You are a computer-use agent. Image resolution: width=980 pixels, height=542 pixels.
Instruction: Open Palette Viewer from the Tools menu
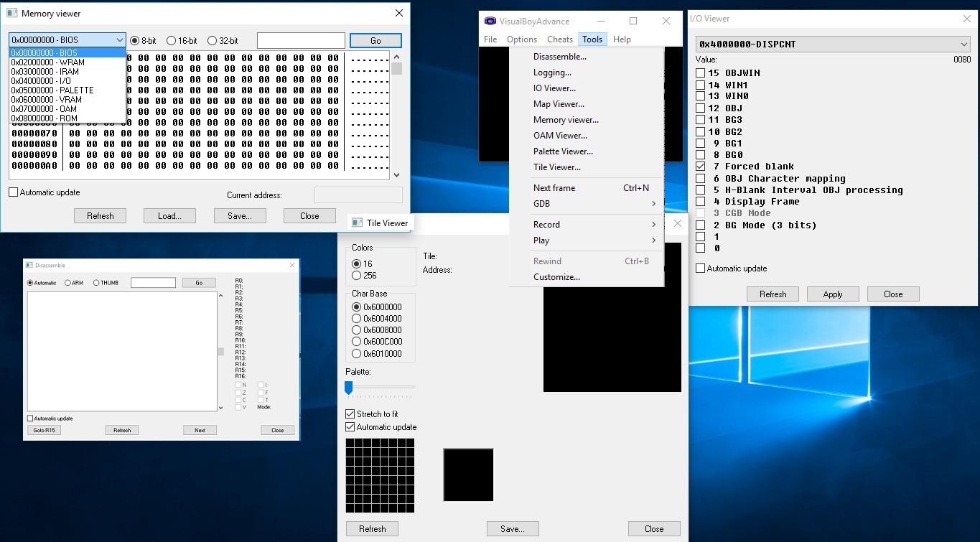(x=563, y=151)
